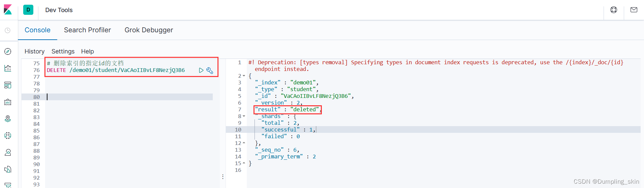Image resolution: width=644 pixels, height=188 pixels.
Task: Fold the closing brace at line 12
Action: pyautogui.click(x=244, y=143)
